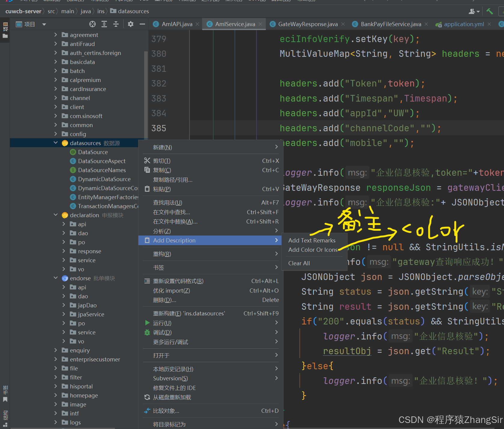Select 在文件中查找... menu item

pyautogui.click(x=210, y=212)
